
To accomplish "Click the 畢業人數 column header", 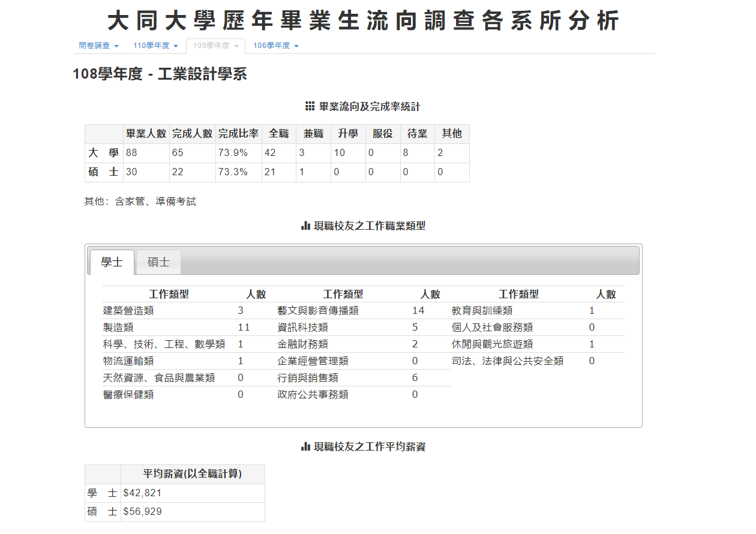I will (x=146, y=134).
